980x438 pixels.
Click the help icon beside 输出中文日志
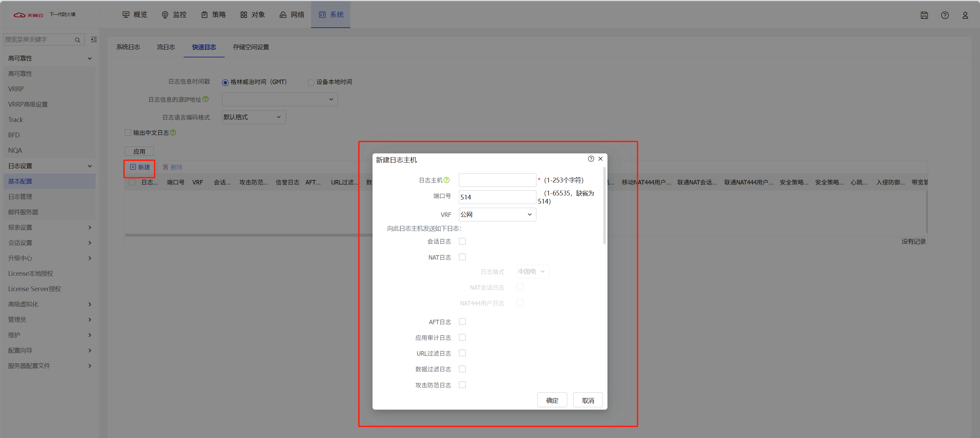(173, 133)
